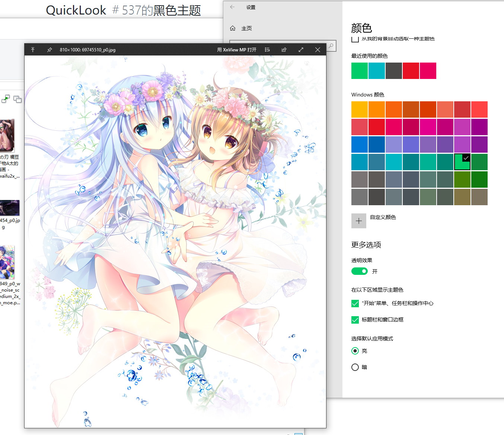Click the back arrow in Settings window

tap(232, 7)
